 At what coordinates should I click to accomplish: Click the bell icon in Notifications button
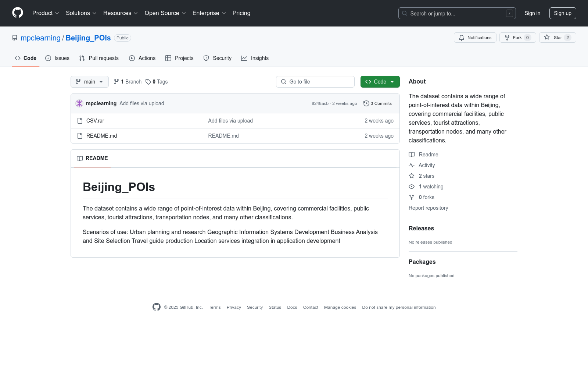pos(462,38)
